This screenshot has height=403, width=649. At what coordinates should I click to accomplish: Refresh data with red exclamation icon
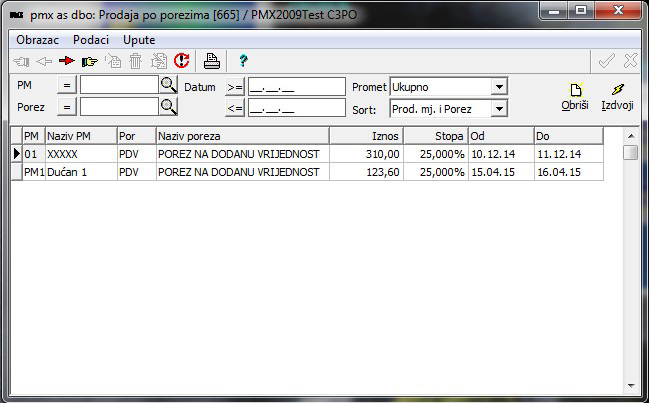181,61
